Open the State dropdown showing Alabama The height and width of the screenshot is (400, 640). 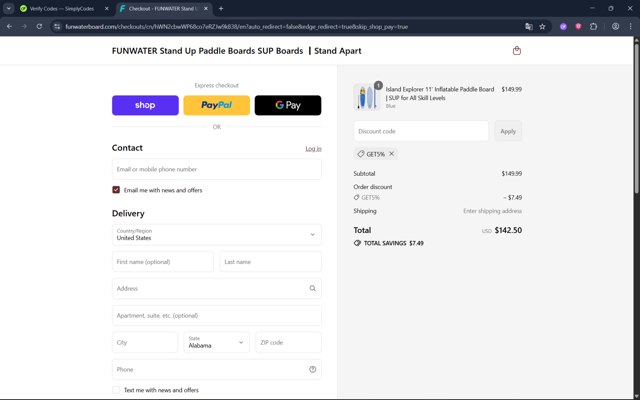(x=217, y=342)
